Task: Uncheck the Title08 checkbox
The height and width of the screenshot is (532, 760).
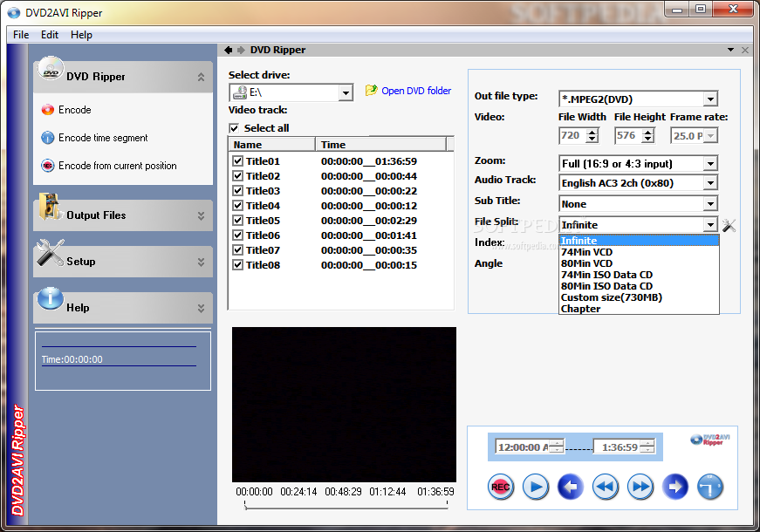Action: pos(238,264)
